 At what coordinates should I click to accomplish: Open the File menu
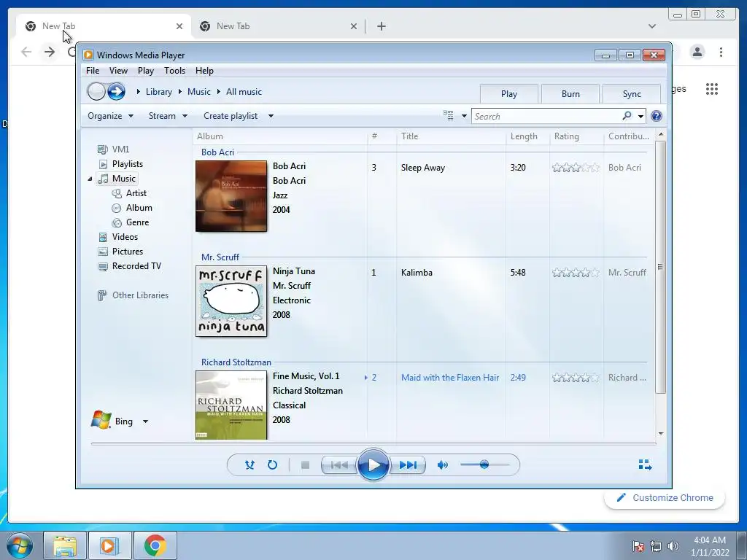point(93,71)
